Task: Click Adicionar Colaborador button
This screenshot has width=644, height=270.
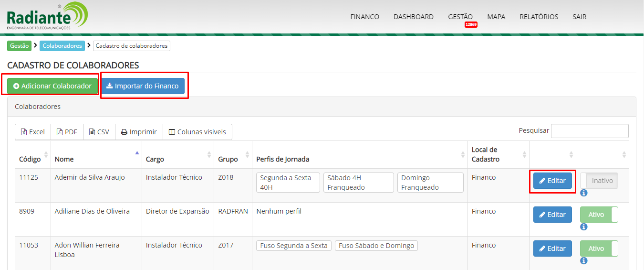Action: click(x=52, y=86)
